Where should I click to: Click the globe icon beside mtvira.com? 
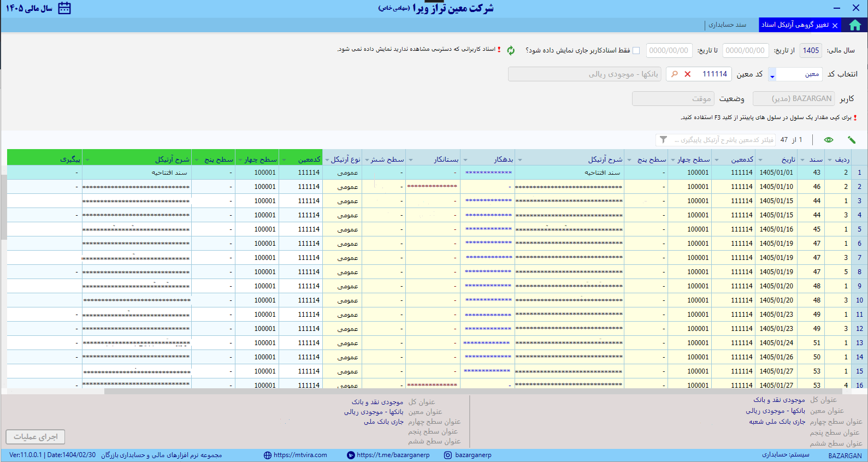[x=267, y=455]
